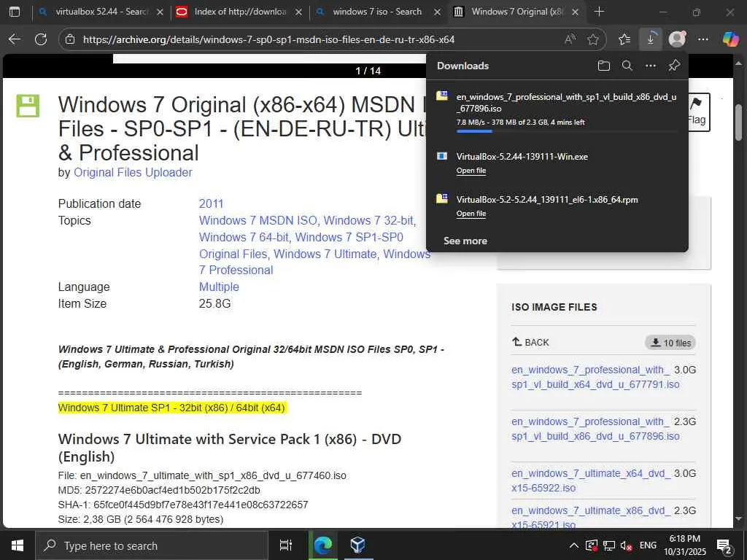
Task: Reload the page with the refresh icon
Action: pos(41,39)
